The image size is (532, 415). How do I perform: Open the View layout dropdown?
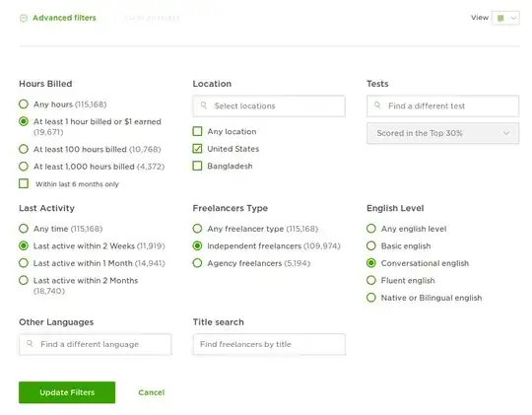505,18
